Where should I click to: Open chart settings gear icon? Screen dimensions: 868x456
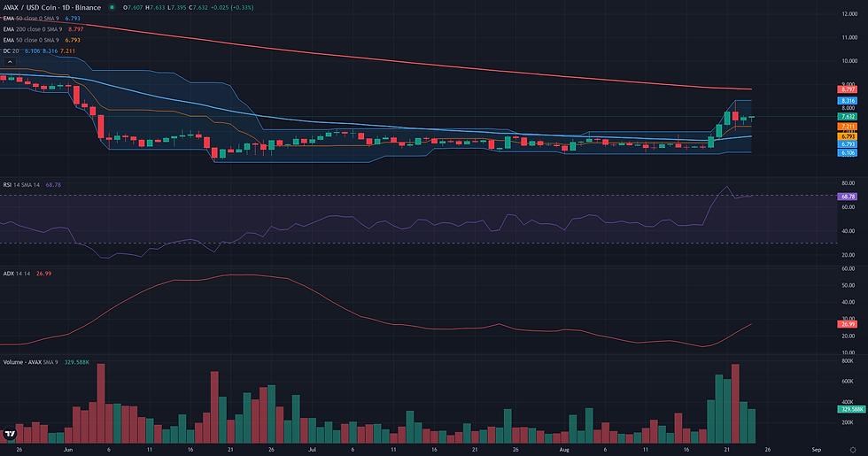852,450
